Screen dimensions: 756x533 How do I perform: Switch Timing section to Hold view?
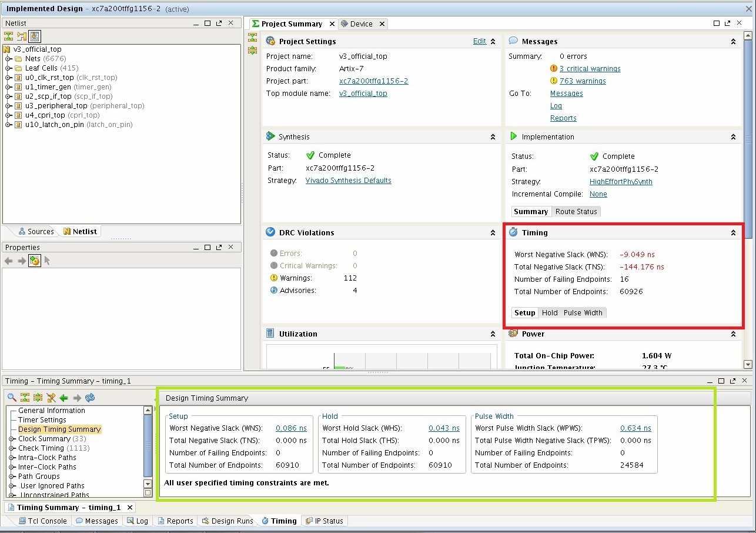[550, 313]
